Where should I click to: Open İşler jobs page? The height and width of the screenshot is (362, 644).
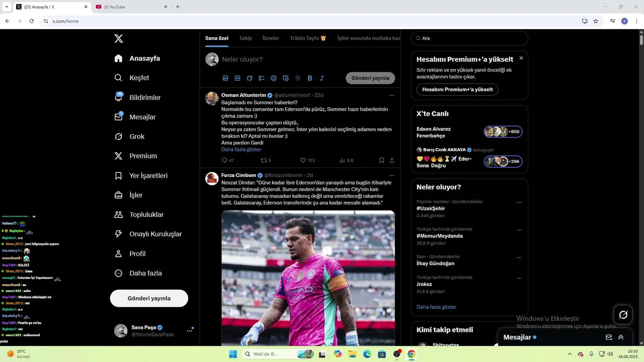click(x=128, y=195)
